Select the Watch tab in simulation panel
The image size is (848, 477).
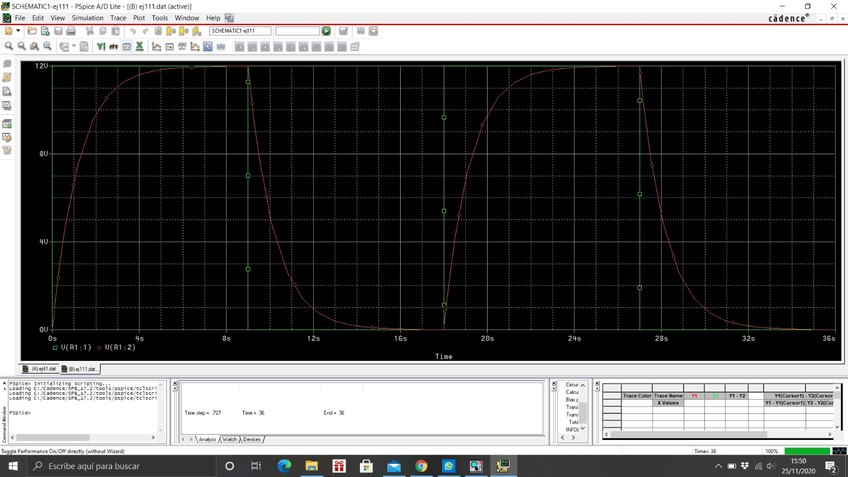(229, 439)
